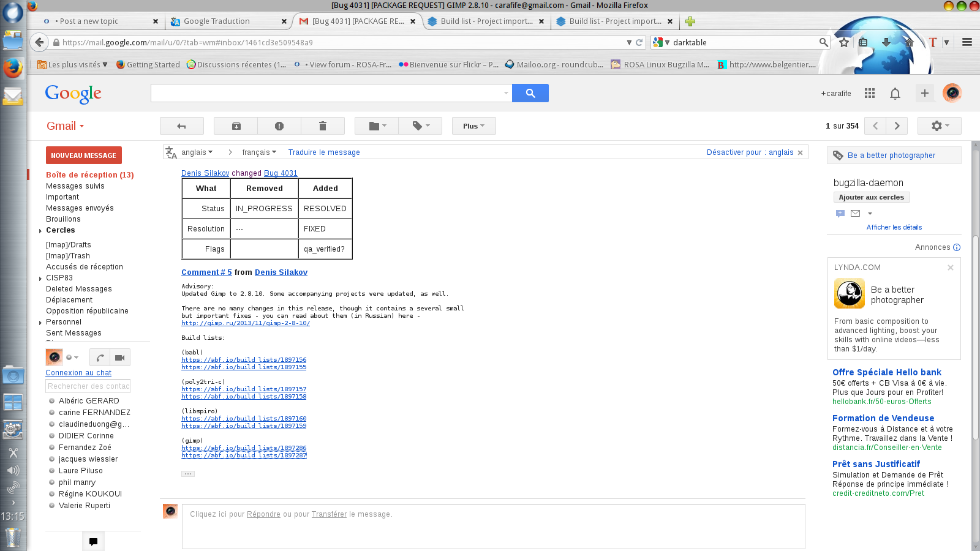Click the Connexion au chat link
The height and width of the screenshot is (551, 980).
(x=78, y=373)
